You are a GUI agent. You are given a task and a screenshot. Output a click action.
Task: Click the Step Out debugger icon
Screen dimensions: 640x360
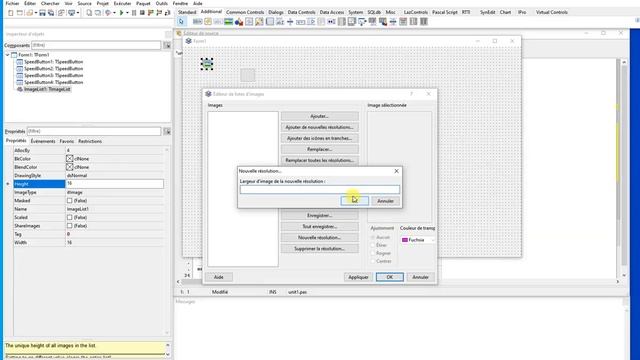[x=167, y=13]
